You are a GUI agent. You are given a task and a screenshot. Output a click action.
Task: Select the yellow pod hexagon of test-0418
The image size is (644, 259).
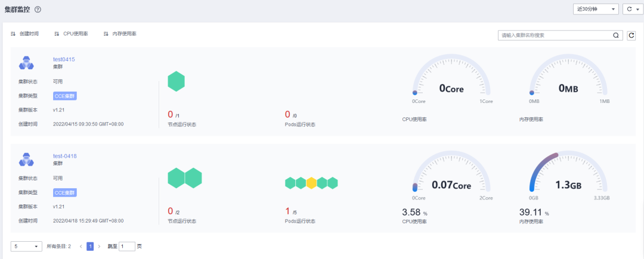pyautogui.click(x=311, y=183)
